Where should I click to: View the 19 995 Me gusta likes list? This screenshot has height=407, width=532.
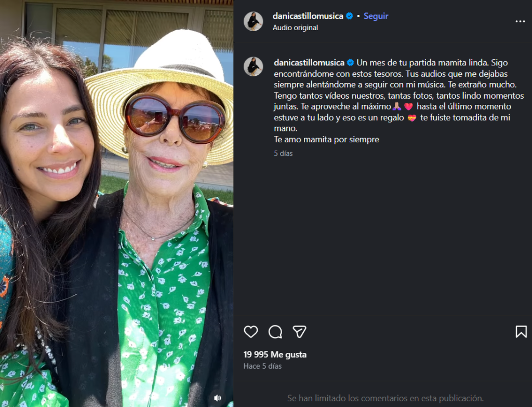coord(275,355)
